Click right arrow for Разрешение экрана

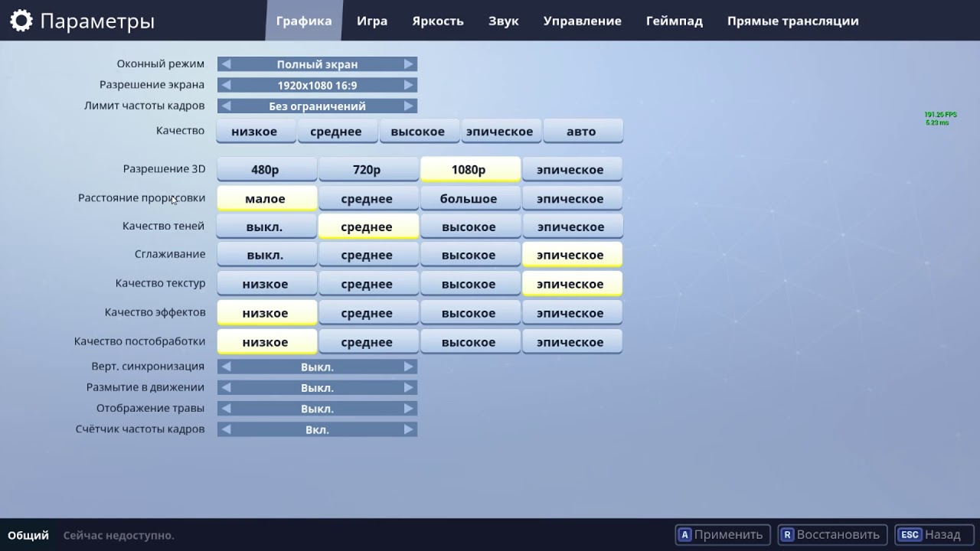pos(409,85)
